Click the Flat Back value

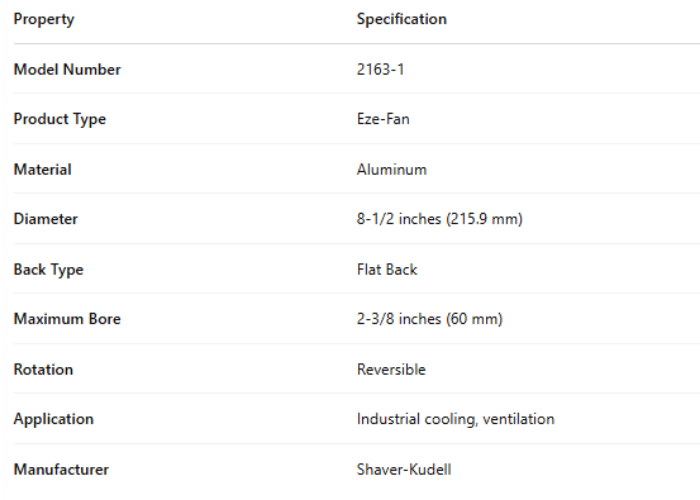(x=387, y=269)
